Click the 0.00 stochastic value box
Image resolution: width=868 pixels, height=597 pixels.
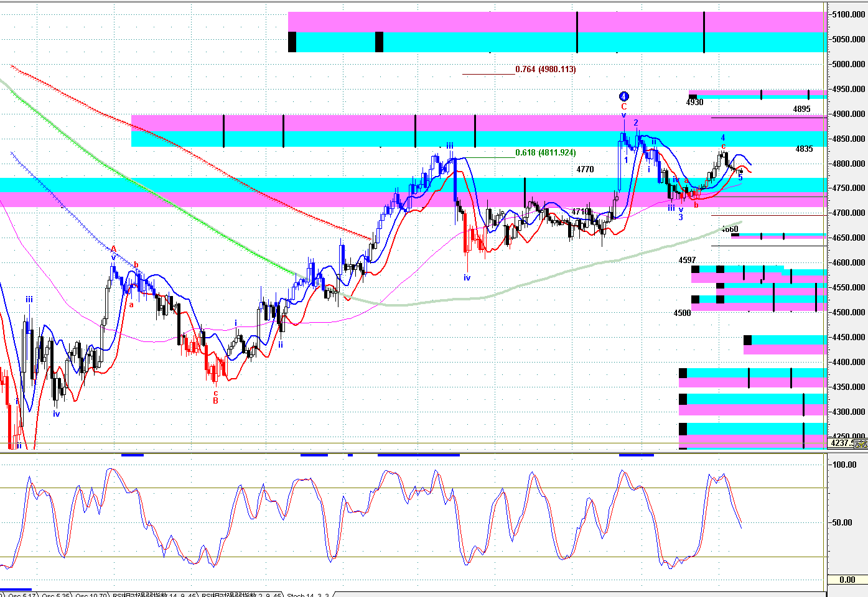[x=847, y=580]
